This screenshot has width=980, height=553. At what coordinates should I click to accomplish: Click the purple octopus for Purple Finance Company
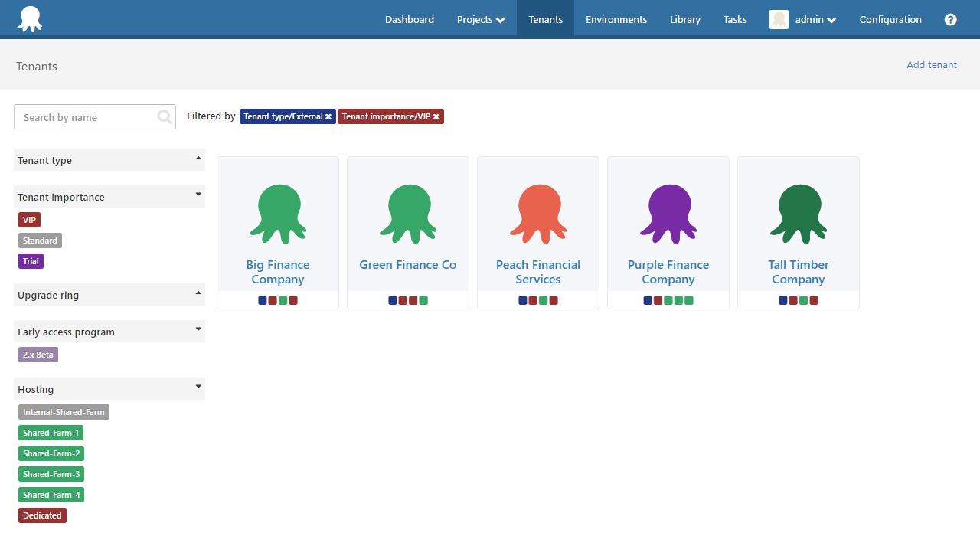click(x=668, y=214)
